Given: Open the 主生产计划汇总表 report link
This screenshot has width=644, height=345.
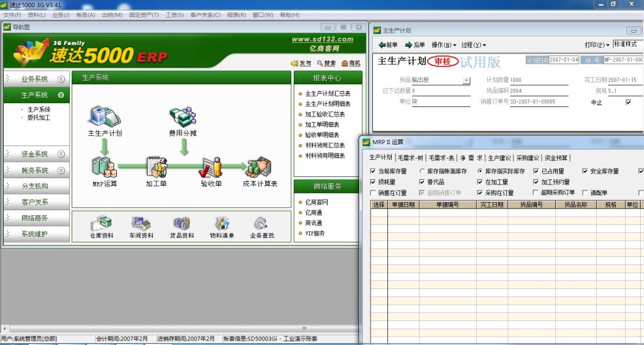Looking at the screenshot, I should click(328, 94).
